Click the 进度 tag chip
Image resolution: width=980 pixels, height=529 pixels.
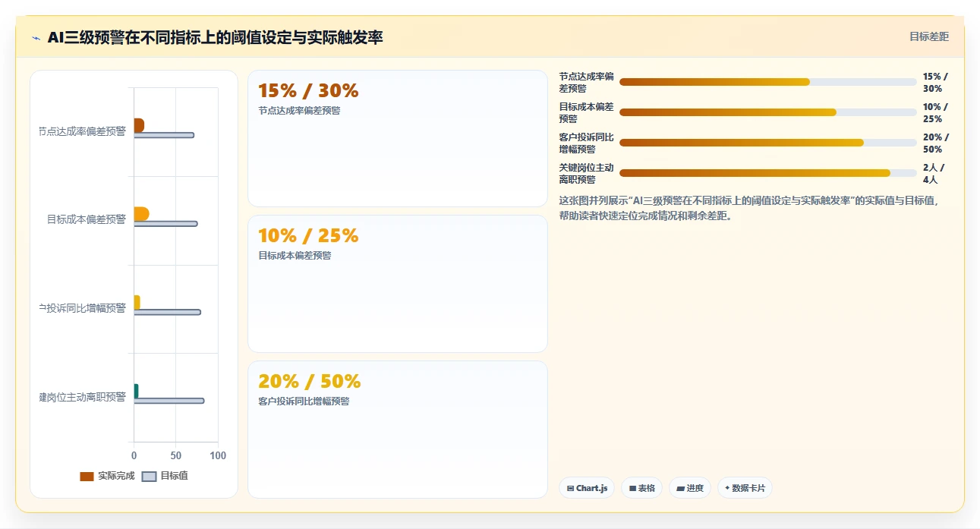[690, 488]
